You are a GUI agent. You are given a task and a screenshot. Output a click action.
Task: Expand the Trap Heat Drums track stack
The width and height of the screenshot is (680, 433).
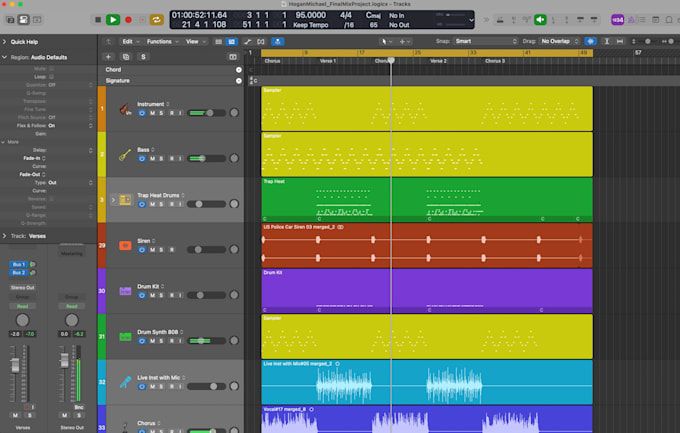[113, 200]
